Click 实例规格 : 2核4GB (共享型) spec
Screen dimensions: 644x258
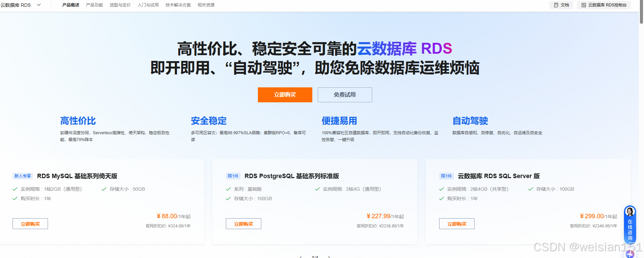[x=478, y=189]
